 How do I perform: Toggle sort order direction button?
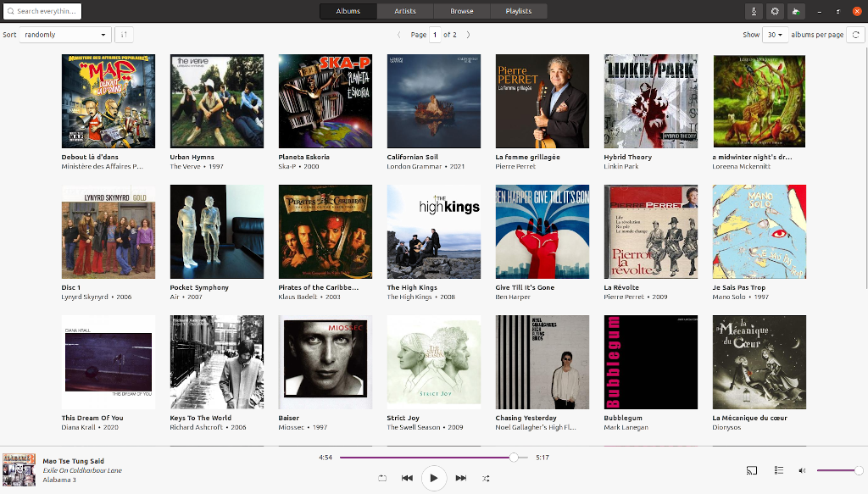pos(124,34)
